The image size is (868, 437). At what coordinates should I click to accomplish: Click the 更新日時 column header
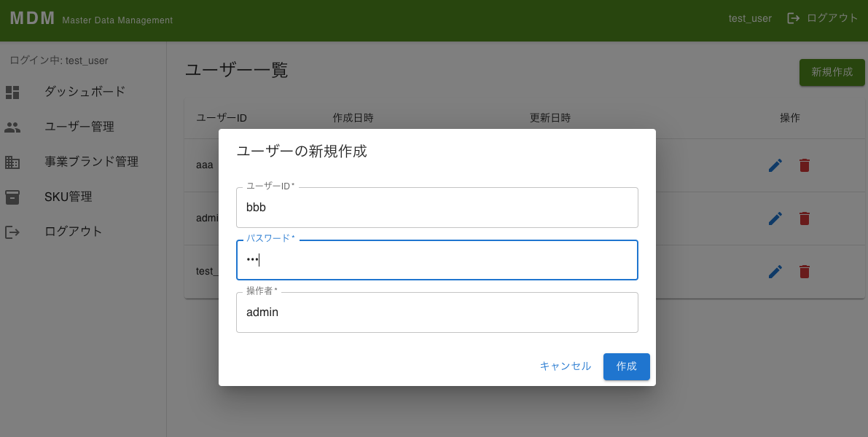click(550, 118)
